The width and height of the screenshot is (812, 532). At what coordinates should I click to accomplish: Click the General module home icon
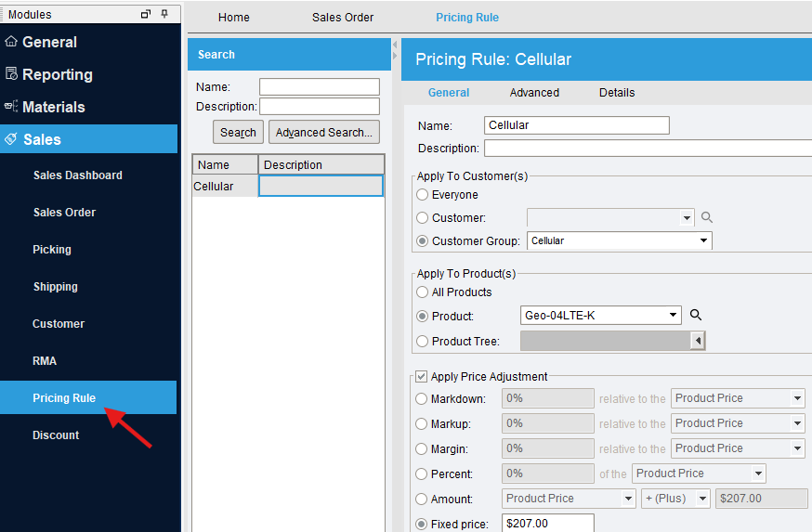[11, 42]
